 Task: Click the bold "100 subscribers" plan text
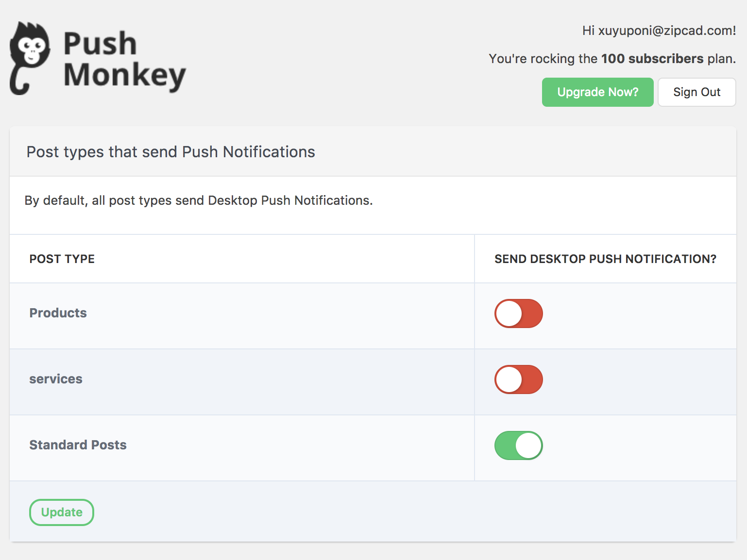click(x=652, y=59)
